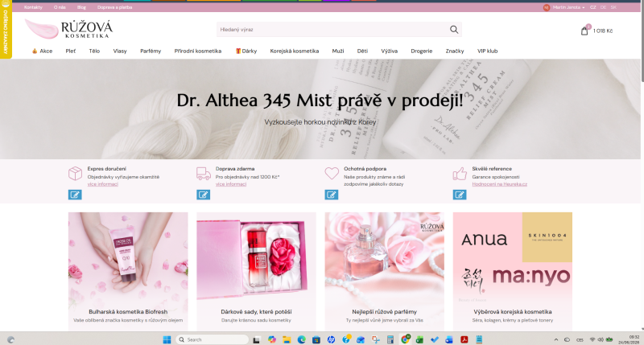The width and height of the screenshot is (644, 345).
Task: Open the Kontakty link in top bar
Action: (x=33, y=7)
